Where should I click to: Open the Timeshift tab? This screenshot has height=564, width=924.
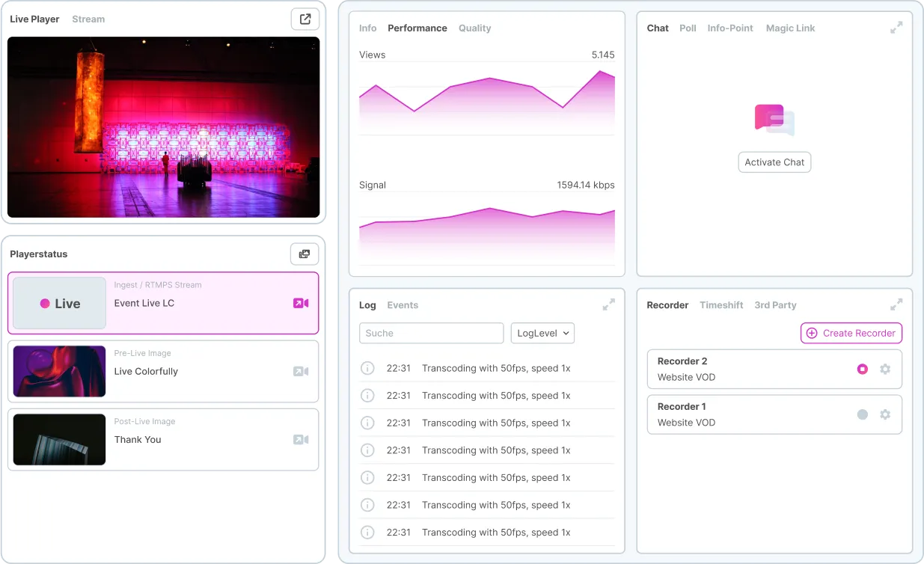721,305
